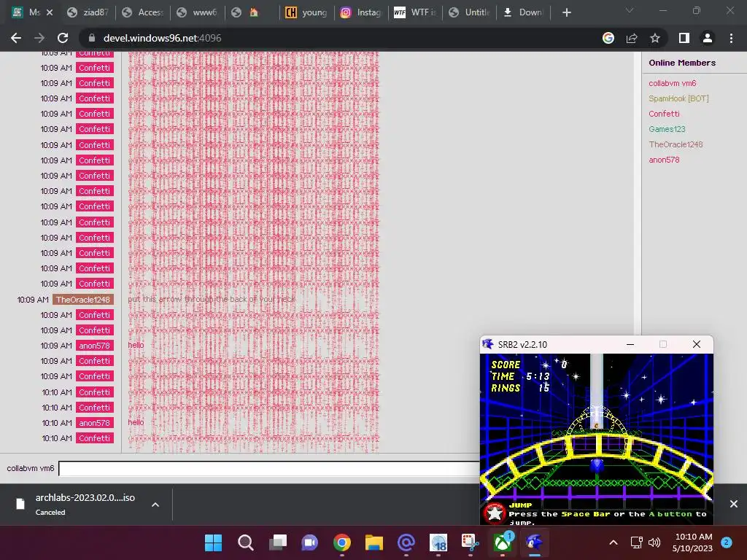
Task: Switch to the Sonic SRB2 taskbar icon
Action: coord(535,542)
